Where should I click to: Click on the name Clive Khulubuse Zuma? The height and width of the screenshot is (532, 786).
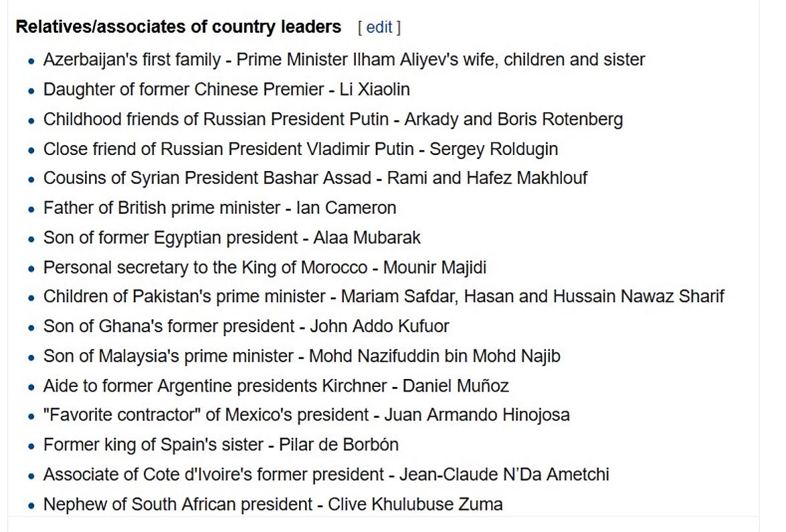415,504
